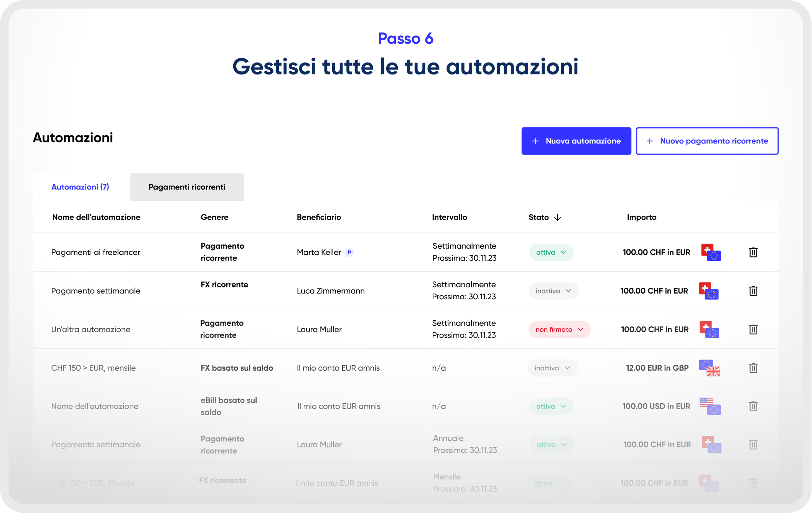Delete the "Pagamenti ai freelancer" automation via trash icon
This screenshot has width=812, height=513.
[x=753, y=252]
